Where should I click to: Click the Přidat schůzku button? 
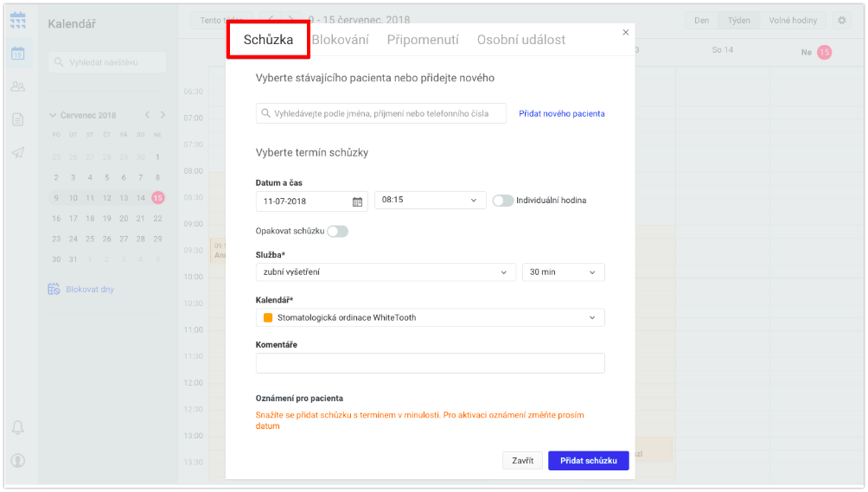(589, 461)
